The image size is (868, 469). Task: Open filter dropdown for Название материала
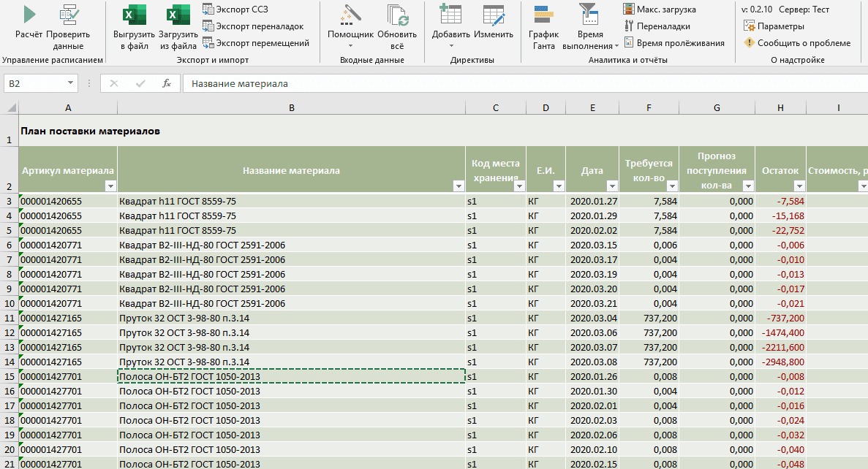click(x=458, y=186)
